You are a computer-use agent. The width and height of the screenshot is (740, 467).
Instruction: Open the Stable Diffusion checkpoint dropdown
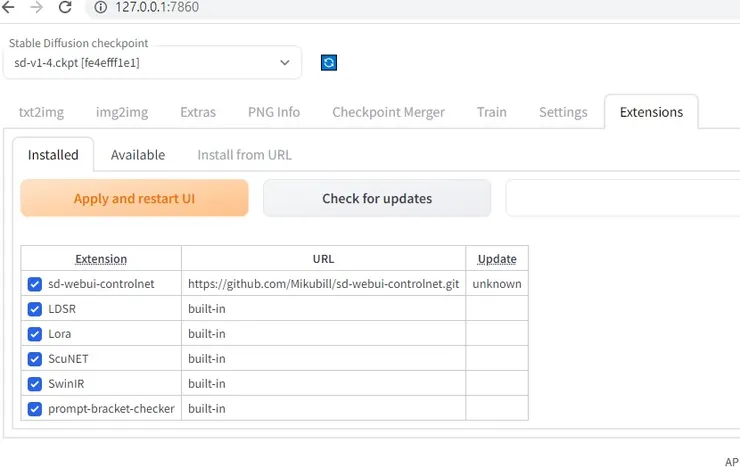(x=155, y=63)
